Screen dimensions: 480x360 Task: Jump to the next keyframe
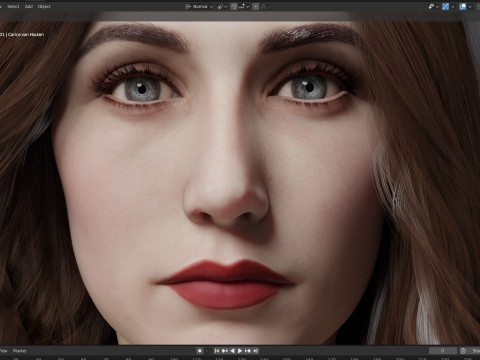pos(248,351)
